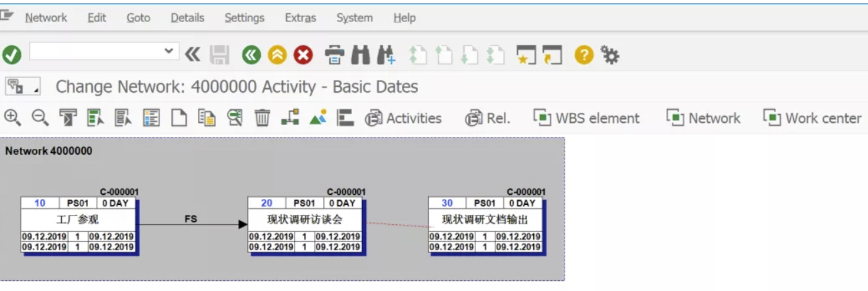
Task: Click the green Enter checkmark icon
Action: click(x=11, y=55)
